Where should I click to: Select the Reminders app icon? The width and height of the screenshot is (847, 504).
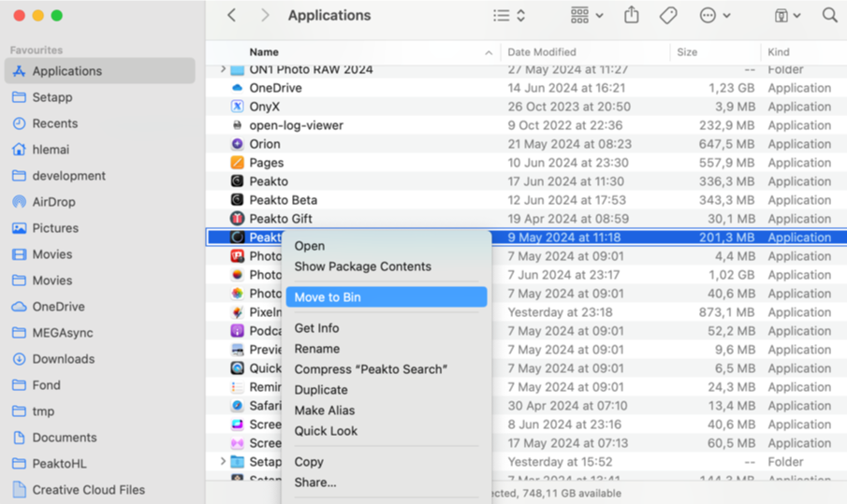(x=237, y=387)
